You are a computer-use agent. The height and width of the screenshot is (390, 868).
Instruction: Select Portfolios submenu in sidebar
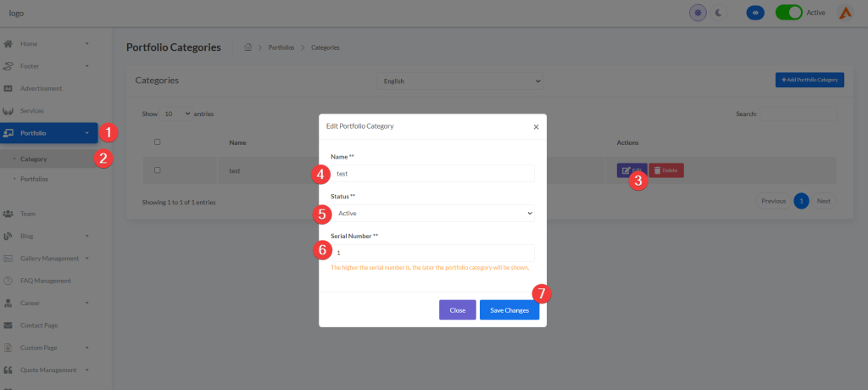(x=34, y=179)
